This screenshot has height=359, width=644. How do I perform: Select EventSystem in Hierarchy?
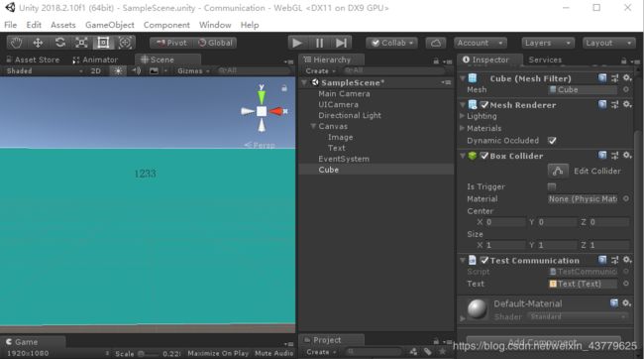[344, 159]
